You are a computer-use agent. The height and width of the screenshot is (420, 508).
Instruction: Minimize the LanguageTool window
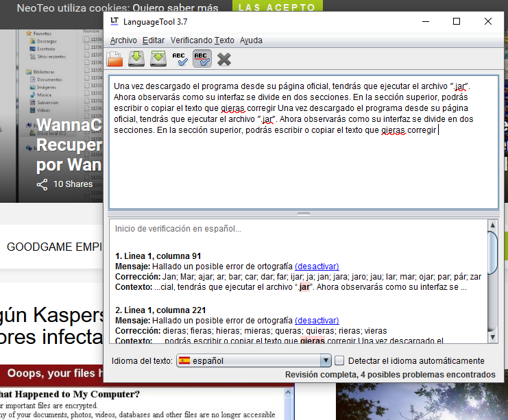[x=426, y=21]
